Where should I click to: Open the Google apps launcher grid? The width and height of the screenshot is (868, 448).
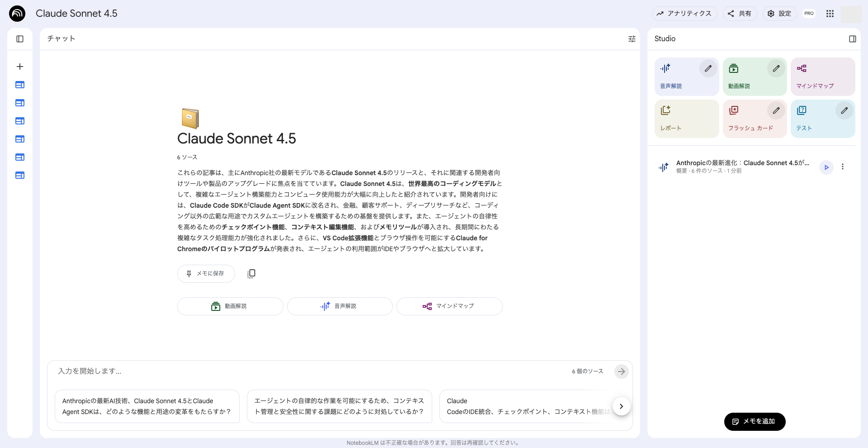coord(830,14)
